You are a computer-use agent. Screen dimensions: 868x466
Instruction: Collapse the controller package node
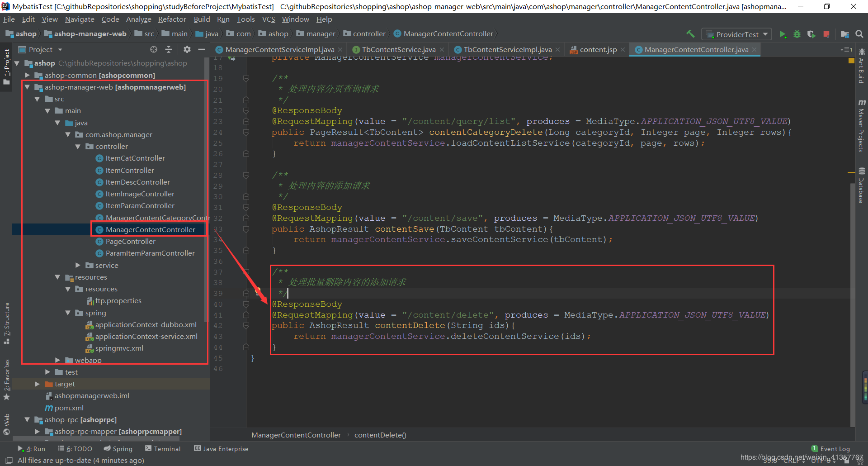[78, 147]
